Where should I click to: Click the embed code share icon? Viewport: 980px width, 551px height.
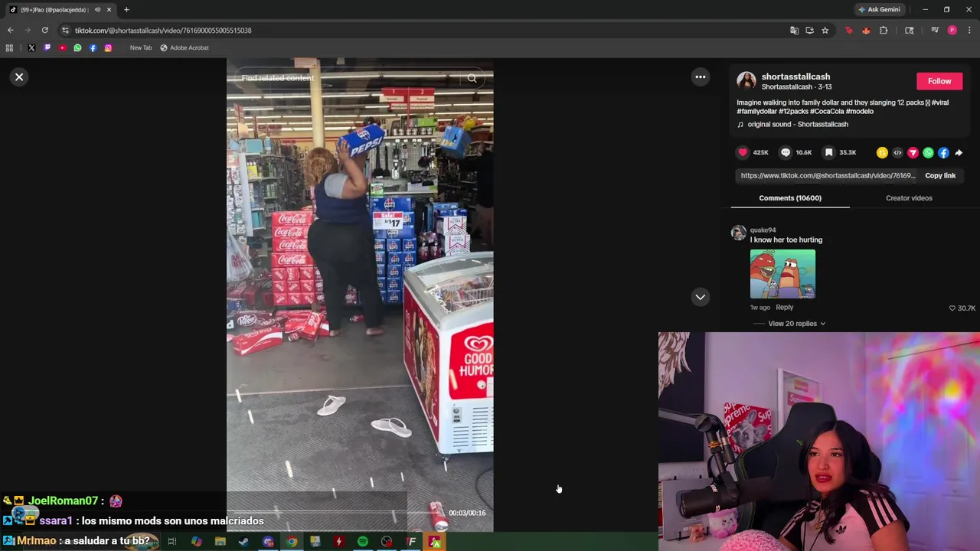pyautogui.click(x=897, y=153)
